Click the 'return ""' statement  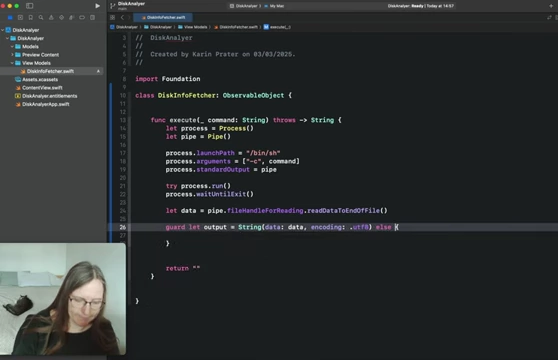tap(183, 268)
